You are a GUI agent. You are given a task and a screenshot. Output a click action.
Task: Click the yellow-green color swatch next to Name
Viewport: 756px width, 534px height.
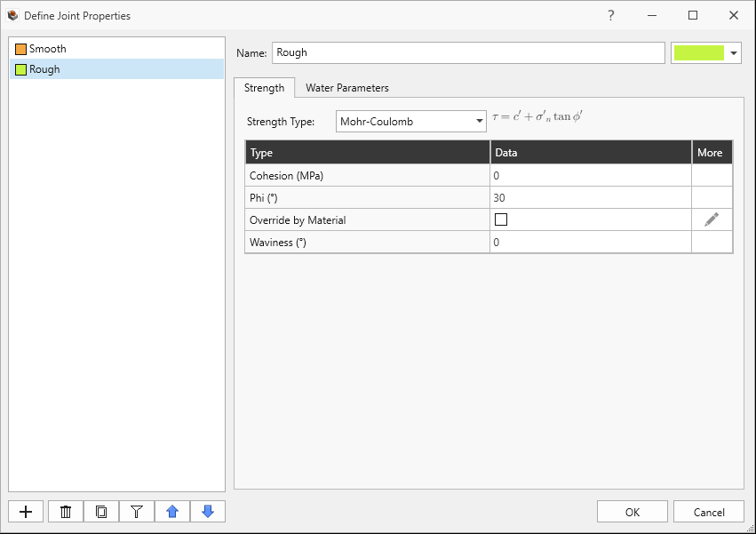(698, 53)
